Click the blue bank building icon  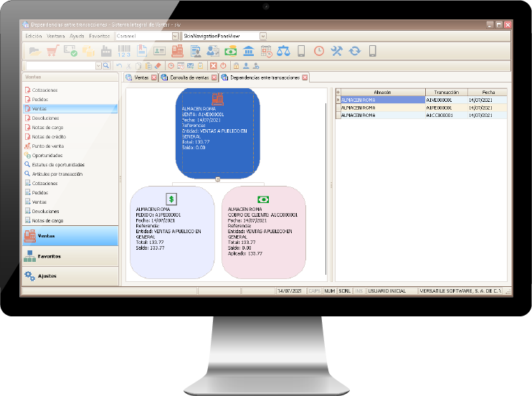point(248,51)
